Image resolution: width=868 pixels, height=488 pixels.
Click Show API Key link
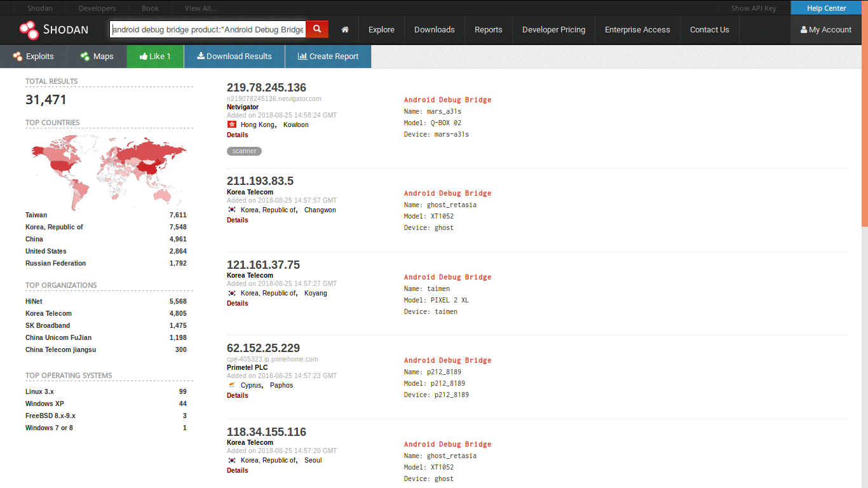(x=754, y=8)
